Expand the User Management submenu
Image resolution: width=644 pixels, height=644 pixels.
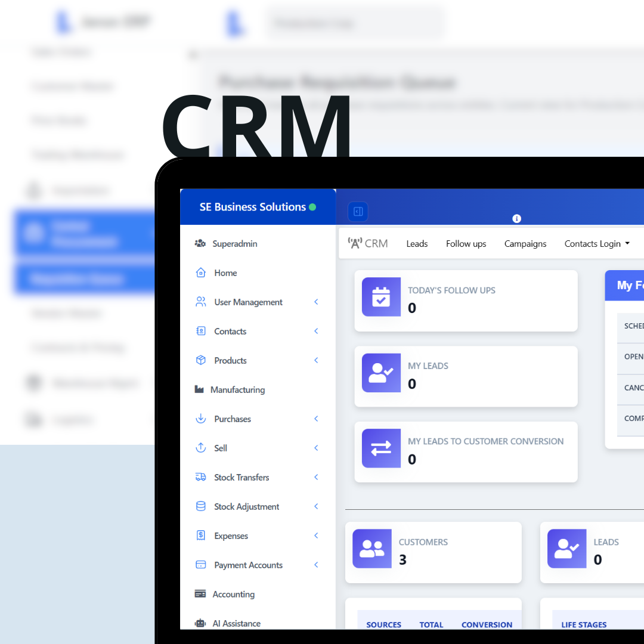(316, 302)
